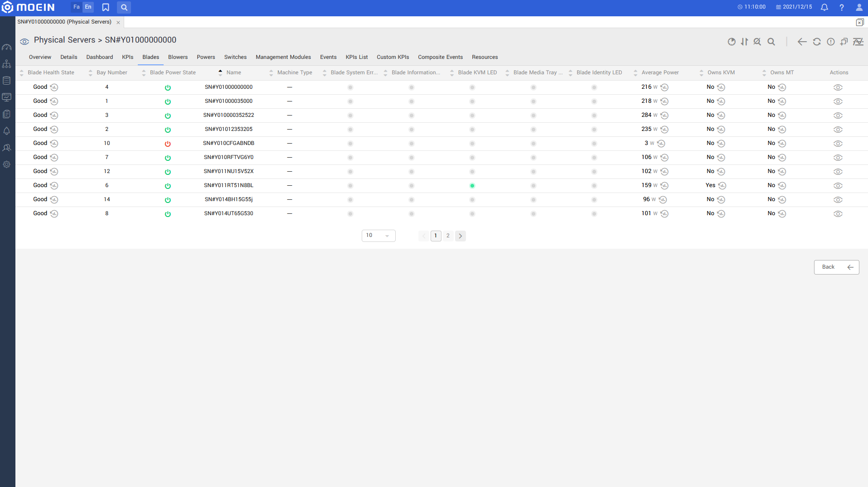Switch to the Blowers tab
Image resolution: width=868 pixels, height=487 pixels.
point(178,57)
